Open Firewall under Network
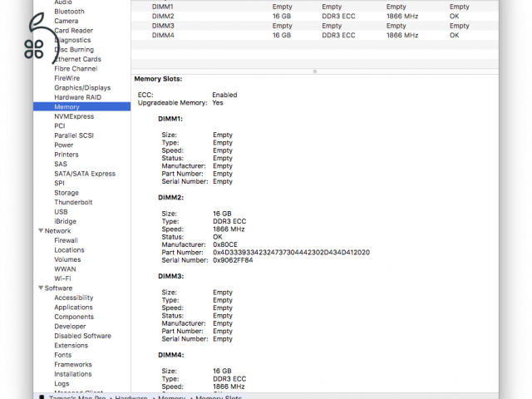 coord(66,240)
